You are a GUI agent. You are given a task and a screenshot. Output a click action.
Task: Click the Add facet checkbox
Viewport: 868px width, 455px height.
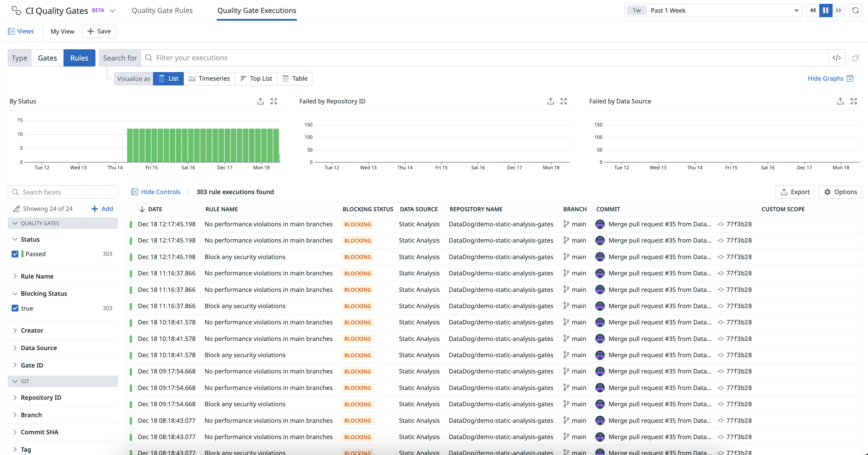tap(102, 208)
